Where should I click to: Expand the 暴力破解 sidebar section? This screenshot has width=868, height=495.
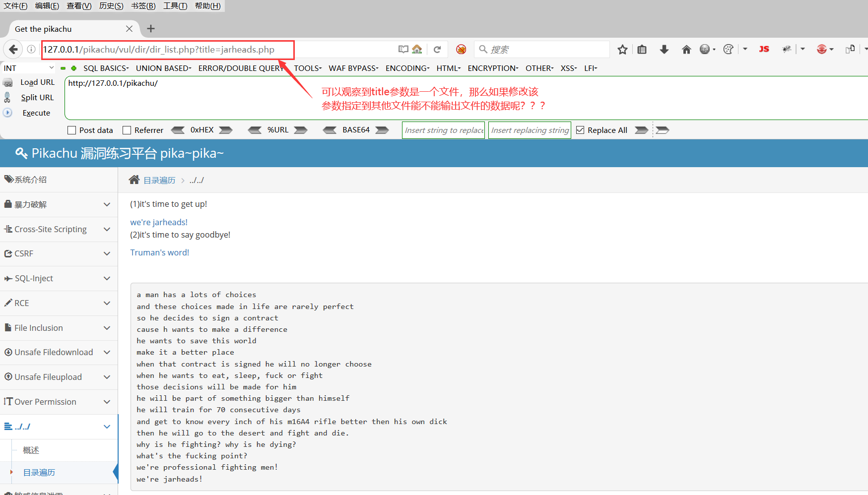click(x=59, y=204)
